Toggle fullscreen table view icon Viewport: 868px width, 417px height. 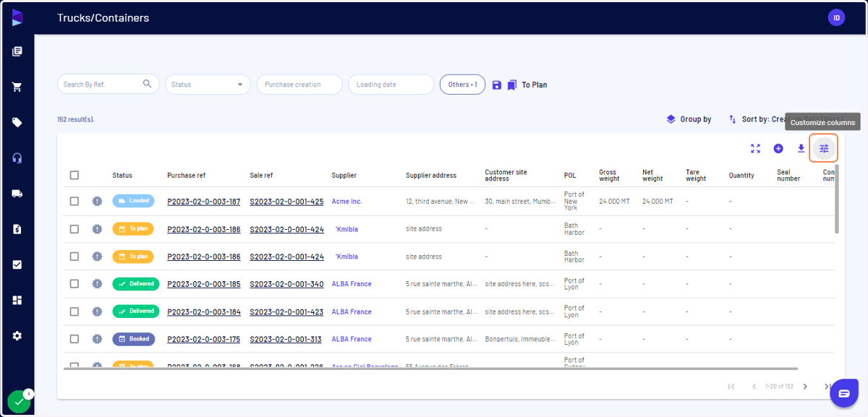[755, 148]
